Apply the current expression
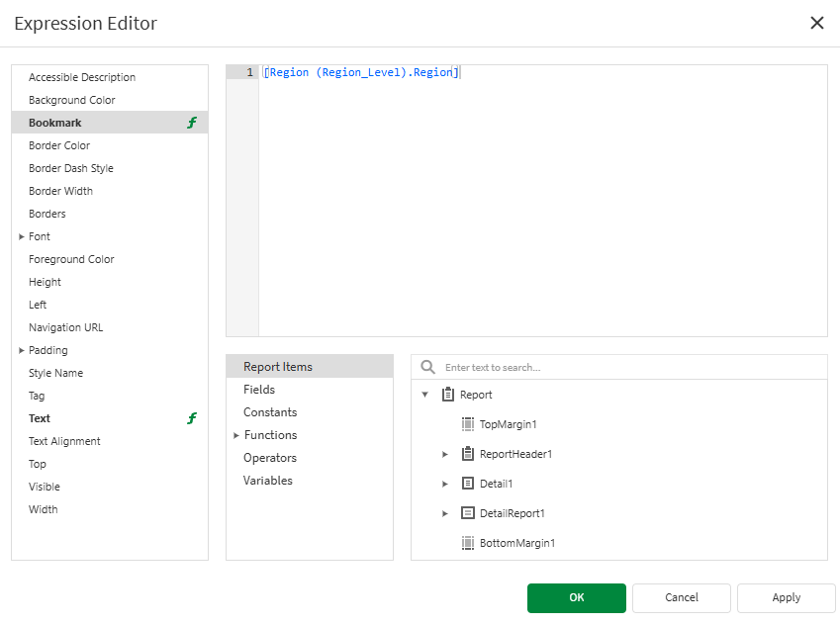840x625 pixels. [x=786, y=597]
